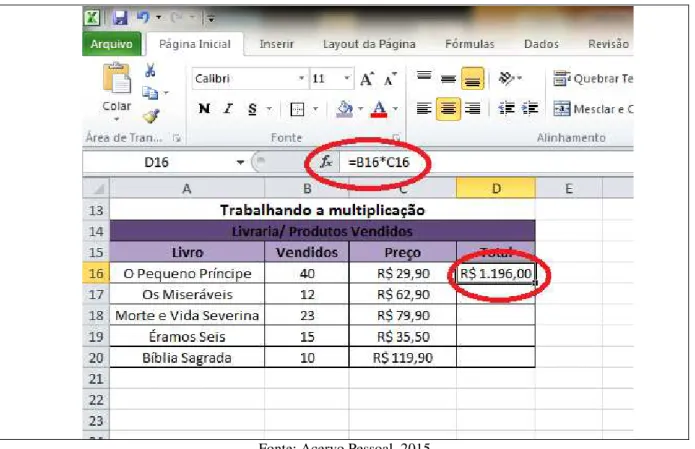The image size is (695, 449).
Task: Select column A header
Action: pyautogui.click(x=187, y=189)
